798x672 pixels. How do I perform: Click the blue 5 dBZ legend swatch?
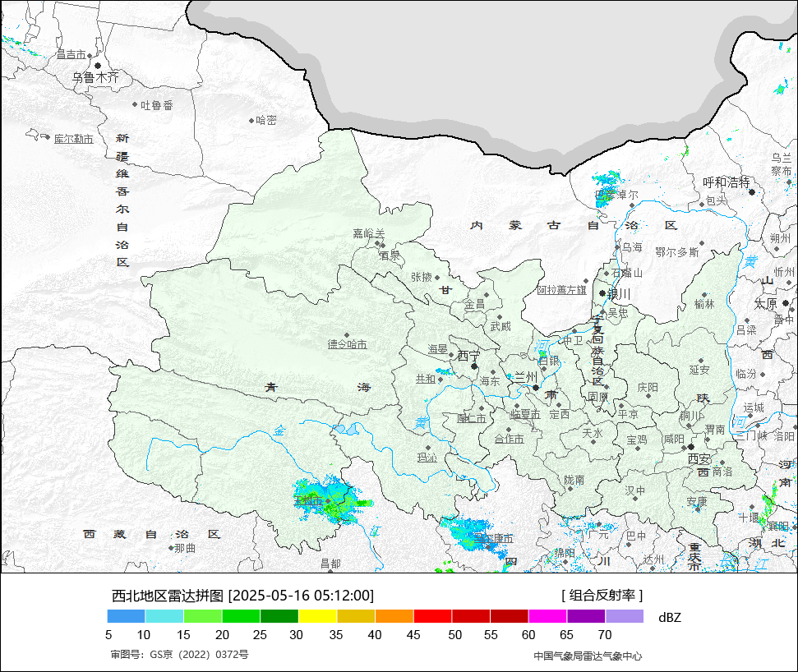tap(127, 616)
